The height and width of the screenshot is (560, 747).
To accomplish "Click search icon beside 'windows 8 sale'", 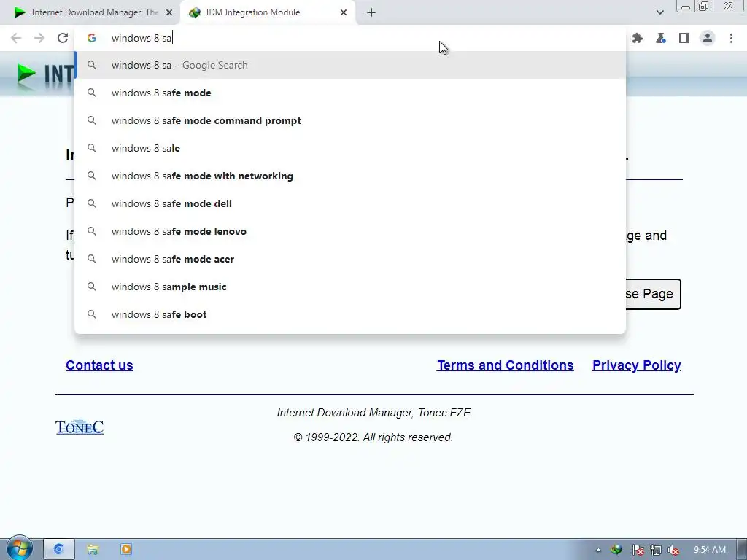I will pyautogui.click(x=92, y=147).
